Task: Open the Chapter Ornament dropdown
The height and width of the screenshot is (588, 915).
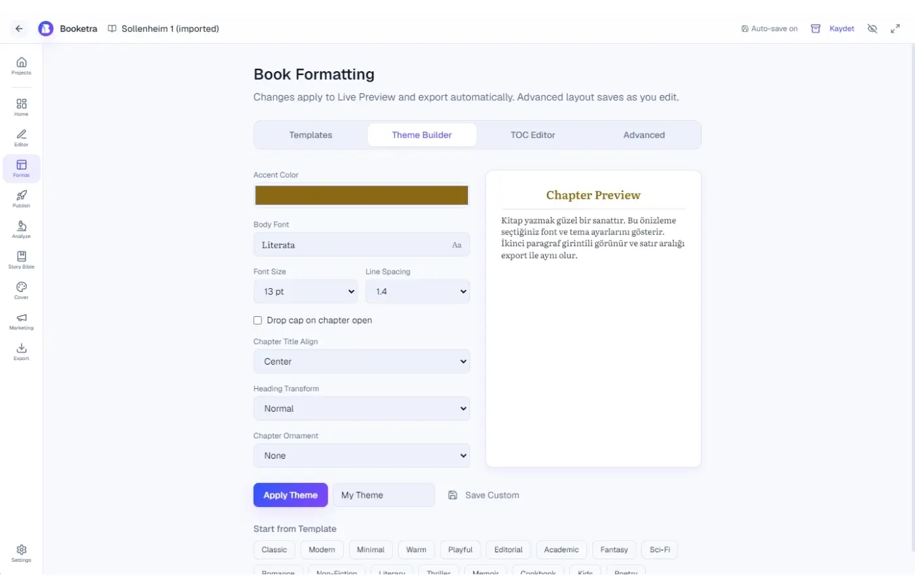Action: coord(361,455)
